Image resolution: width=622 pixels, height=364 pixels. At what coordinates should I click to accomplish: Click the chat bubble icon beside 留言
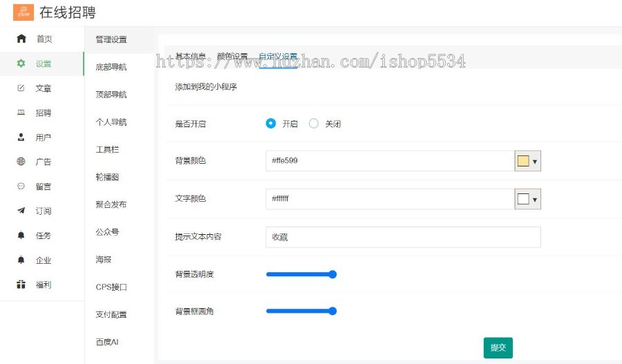[x=21, y=186]
